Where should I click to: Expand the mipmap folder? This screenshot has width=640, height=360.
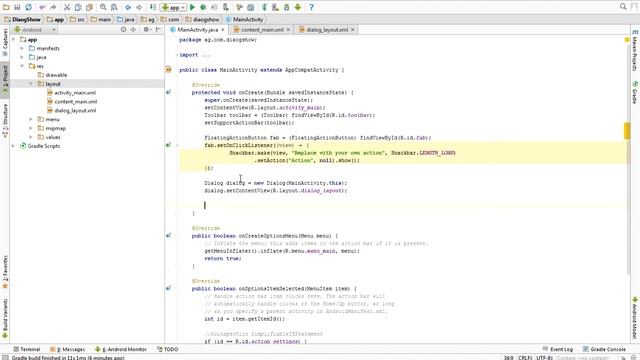[x=31, y=128]
